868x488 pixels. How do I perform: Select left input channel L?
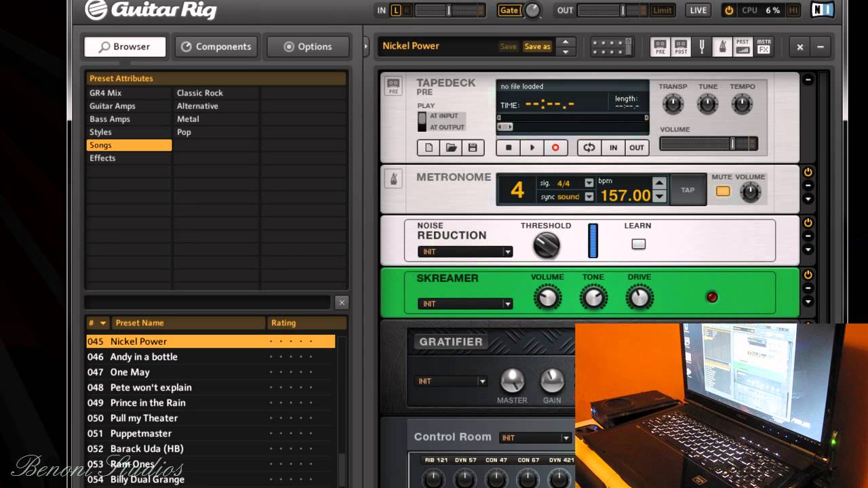click(x=396, y=10)
